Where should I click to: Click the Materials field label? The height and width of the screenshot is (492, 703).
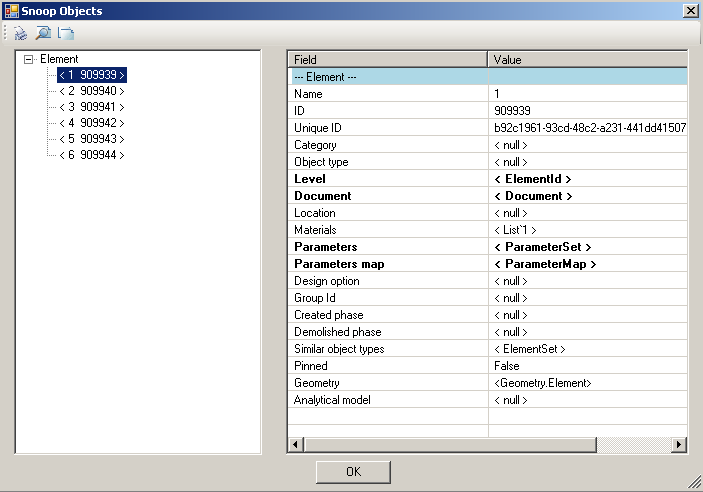(315, 230)
